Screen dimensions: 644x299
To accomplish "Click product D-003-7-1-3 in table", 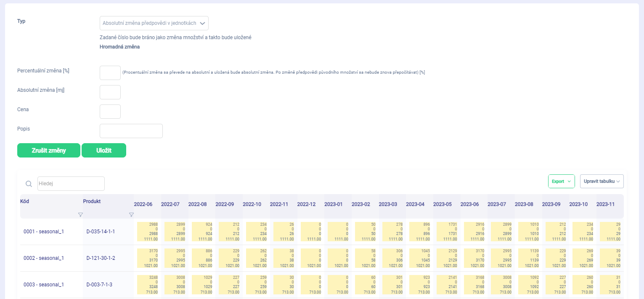I will click(101, 285).
